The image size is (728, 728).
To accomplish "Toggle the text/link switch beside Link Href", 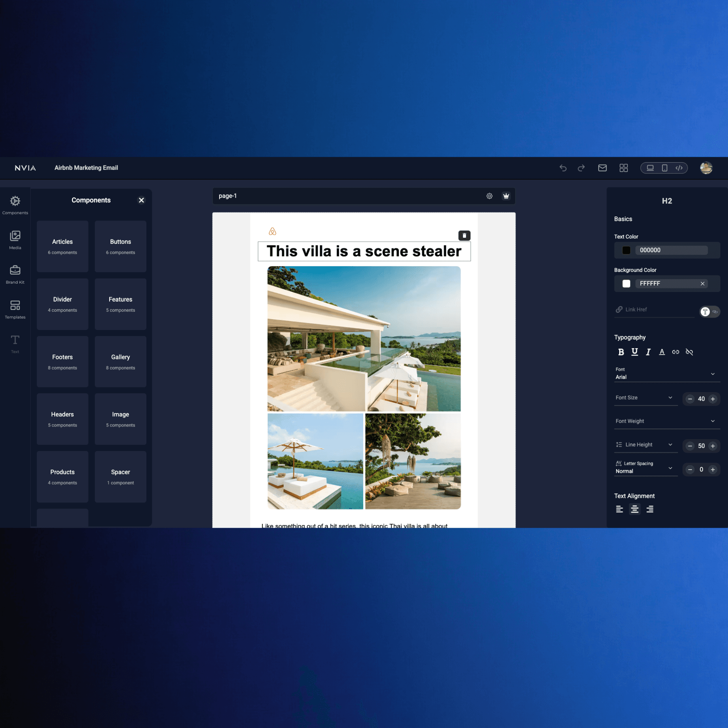I will (x=709, y=312).
